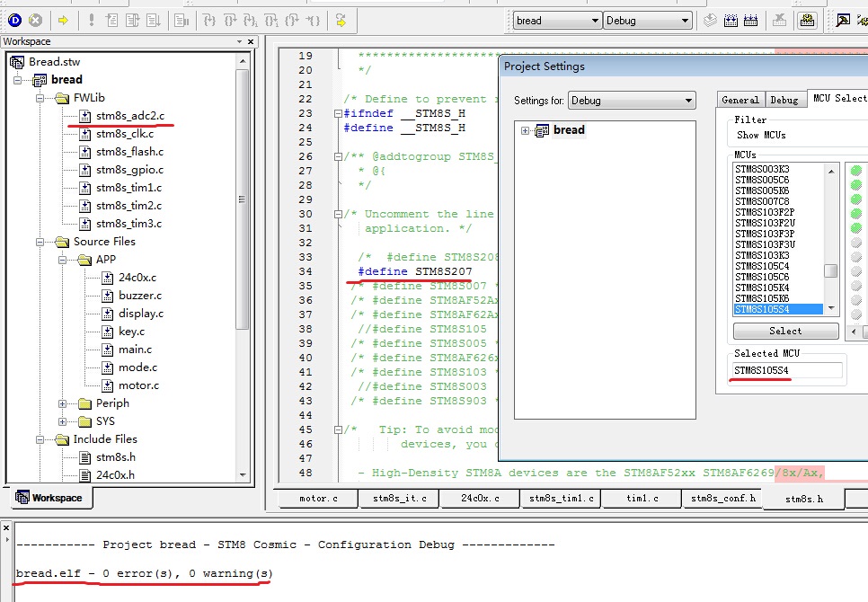Collapse the code fold at line 26
This screenshot has width=868, height=602.
click(x=338, y=156)
